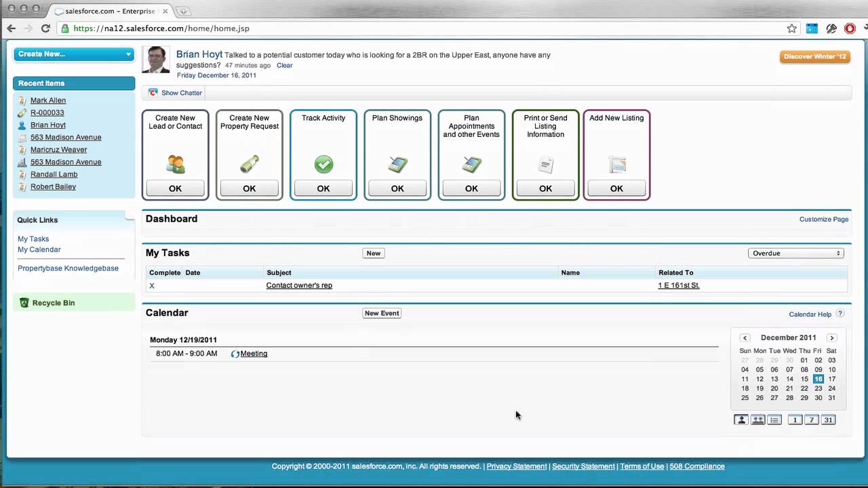Select December 16 in the mini calendar
The width and height of the screenshot is (868, 488).
[818, 380]
